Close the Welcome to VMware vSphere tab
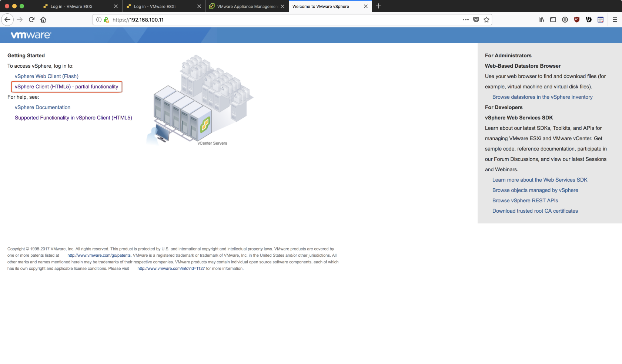This screenshot has height=364, width=622. point(366,6)
